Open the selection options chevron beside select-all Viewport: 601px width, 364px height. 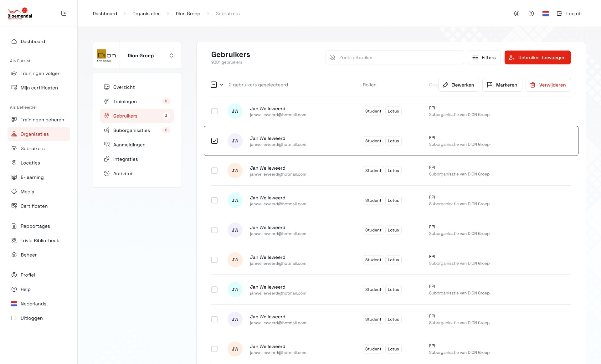click(x=222, y=85)
